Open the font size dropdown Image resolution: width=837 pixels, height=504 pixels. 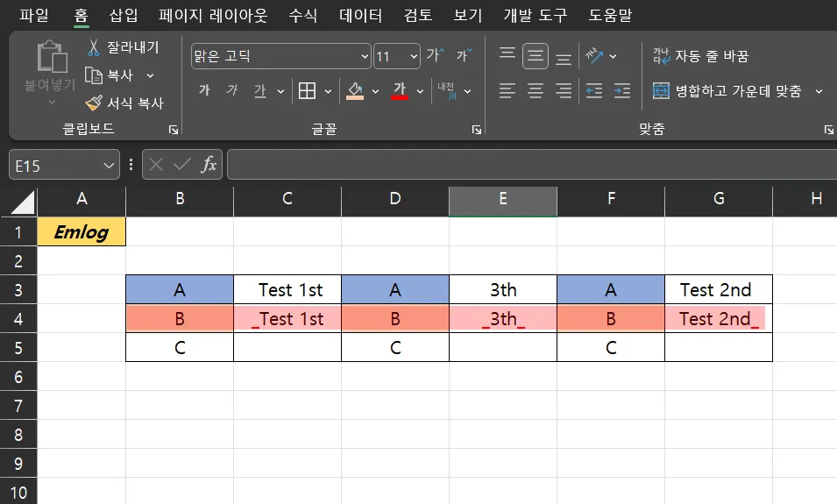tap(414, 56)
